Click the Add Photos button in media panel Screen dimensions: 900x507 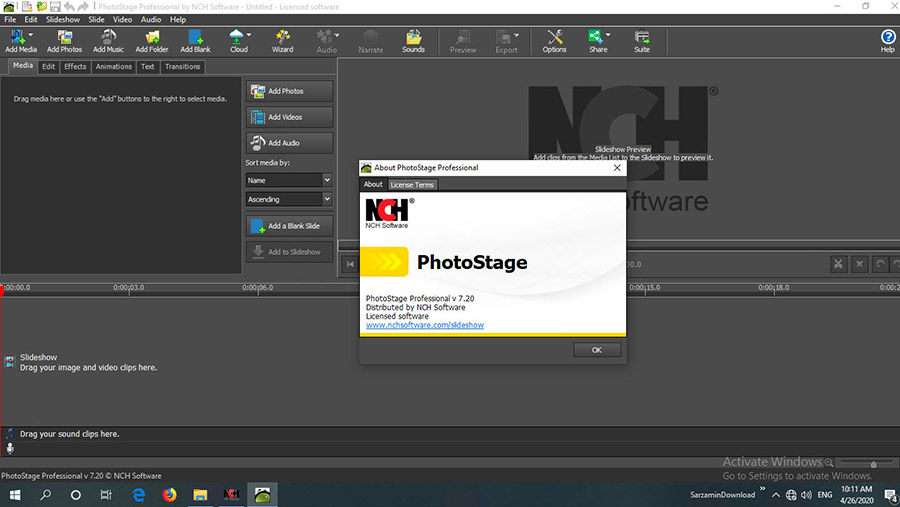point(289,91)
